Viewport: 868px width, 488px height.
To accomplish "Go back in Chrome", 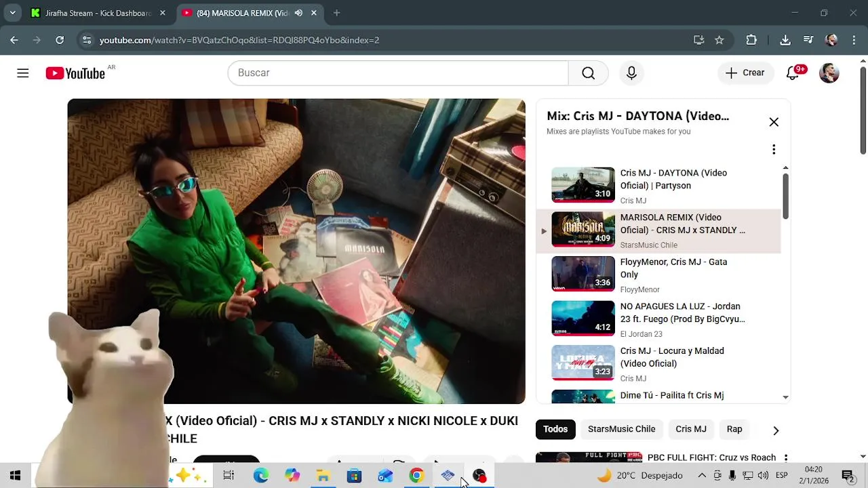I will coord(14,40).
